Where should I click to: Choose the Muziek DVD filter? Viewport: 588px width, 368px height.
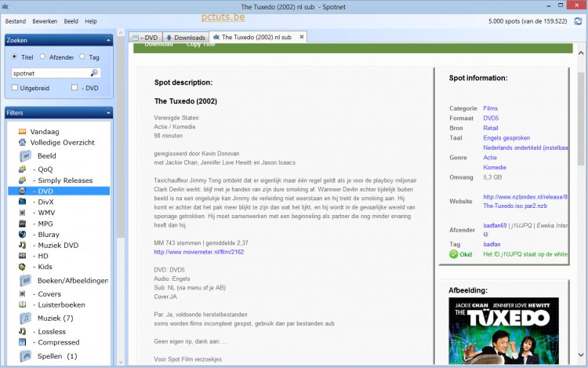click(x=58, y=245)
